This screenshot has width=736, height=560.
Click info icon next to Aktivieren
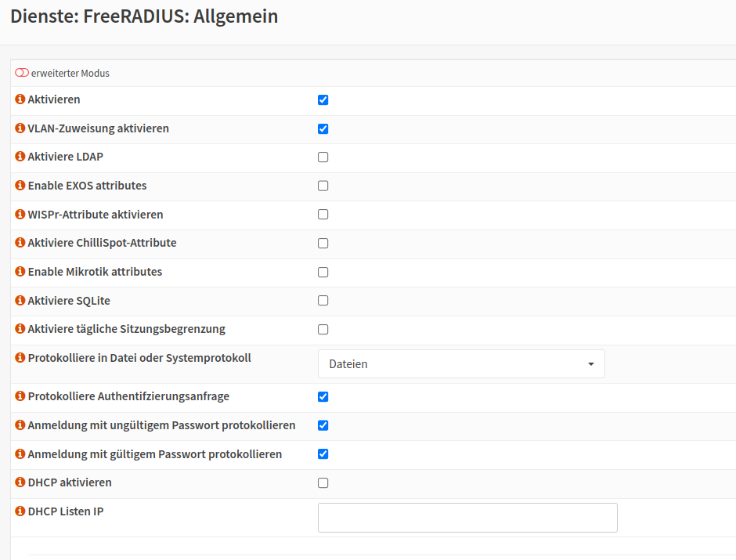tap(20, 99)
